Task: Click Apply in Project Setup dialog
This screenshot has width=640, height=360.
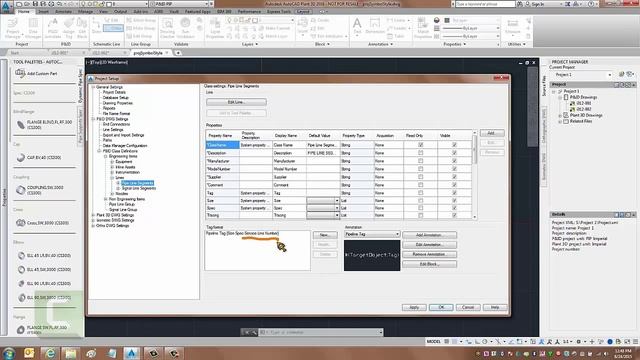Action: coord(414,307)
